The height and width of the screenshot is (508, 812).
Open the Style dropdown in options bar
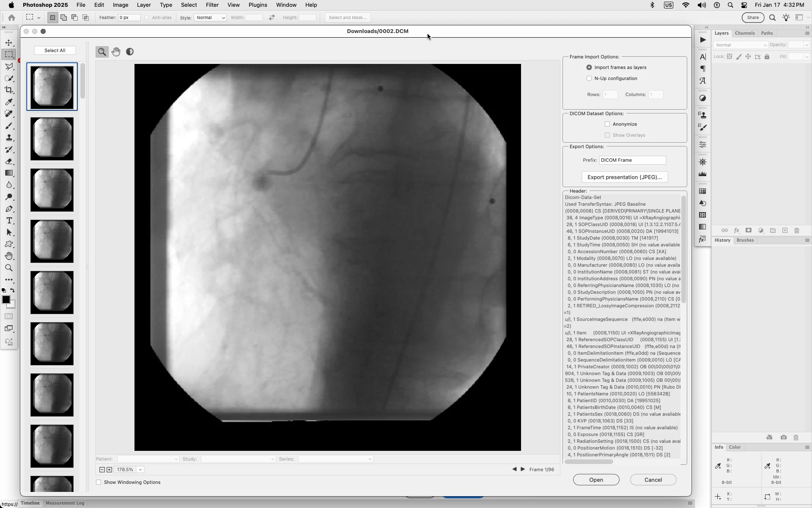click(x=210, y=17)
